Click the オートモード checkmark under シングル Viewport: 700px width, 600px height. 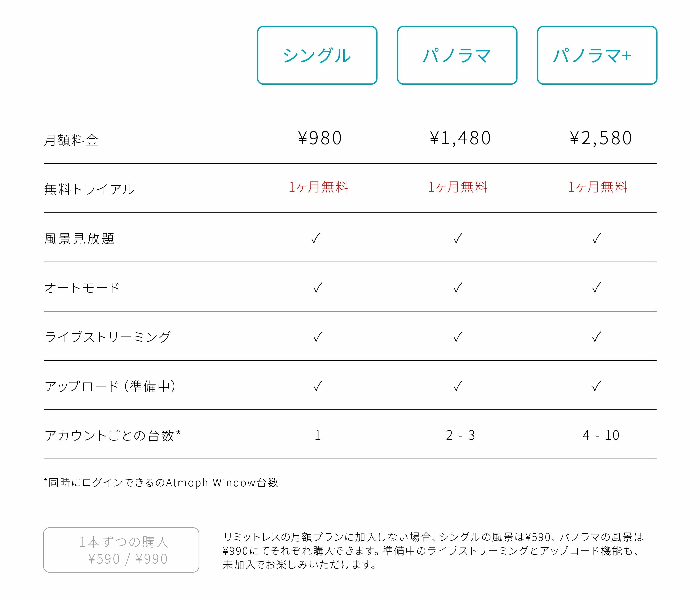click(x=318, y=288)
